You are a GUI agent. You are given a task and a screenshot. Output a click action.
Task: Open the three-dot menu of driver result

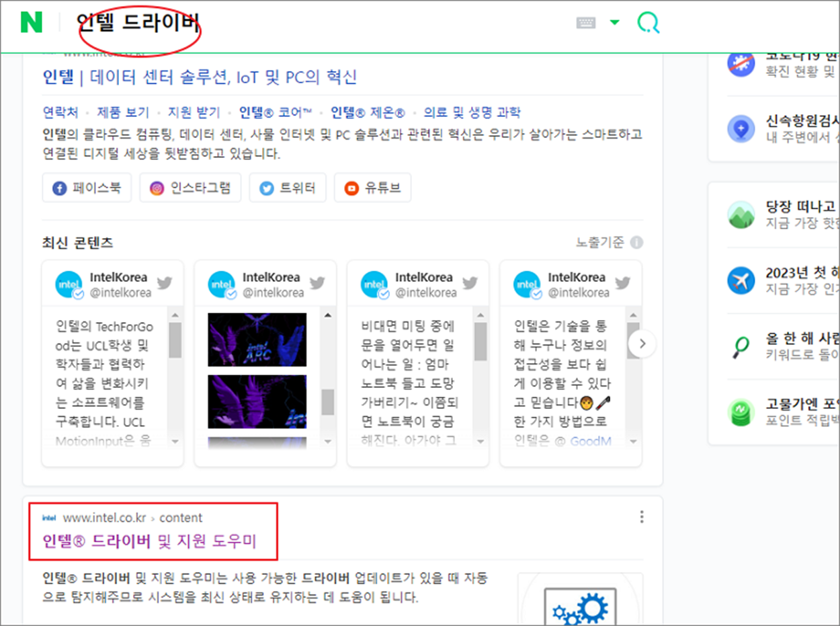tap(642, 517)
